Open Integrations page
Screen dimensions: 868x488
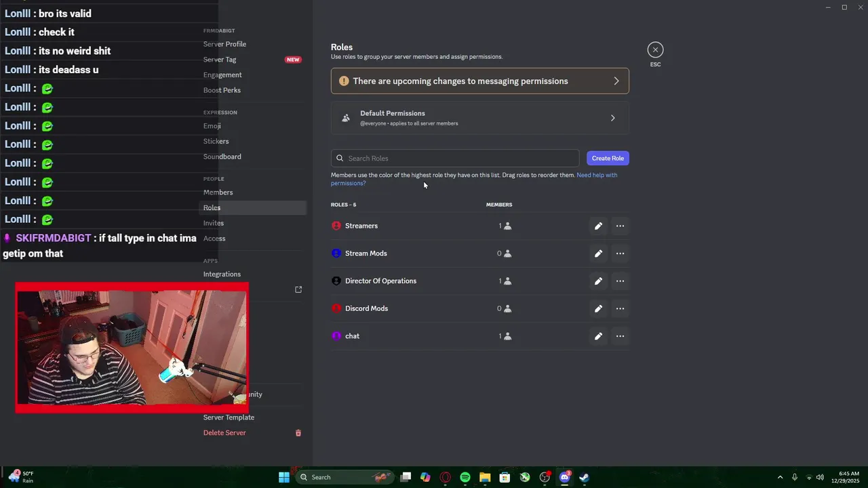coord(222,274)
